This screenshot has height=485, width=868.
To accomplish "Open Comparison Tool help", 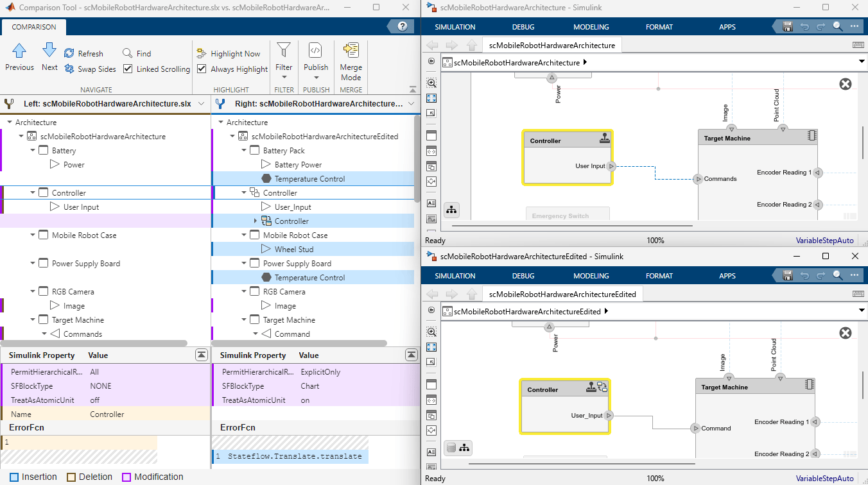I will [x=403, y=26].
